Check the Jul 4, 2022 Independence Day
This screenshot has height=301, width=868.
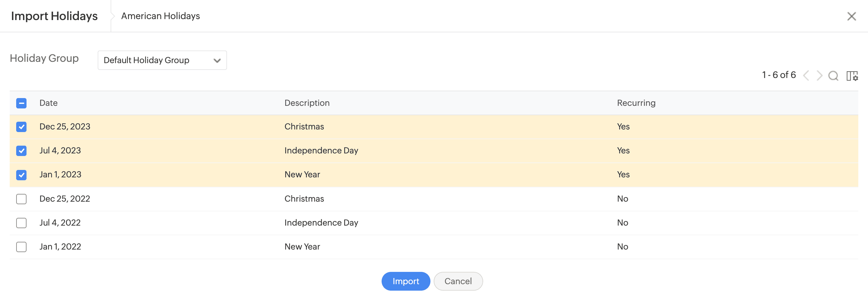click(21, 223)
